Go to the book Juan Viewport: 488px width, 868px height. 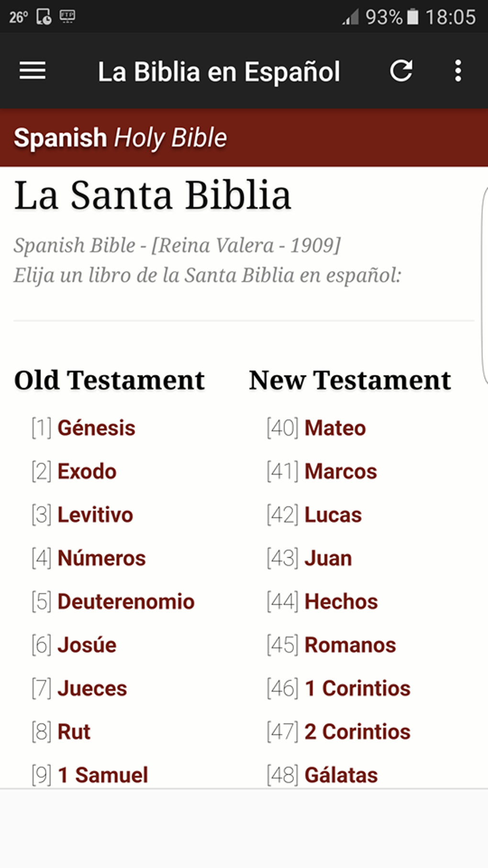(x=328, y=558)
